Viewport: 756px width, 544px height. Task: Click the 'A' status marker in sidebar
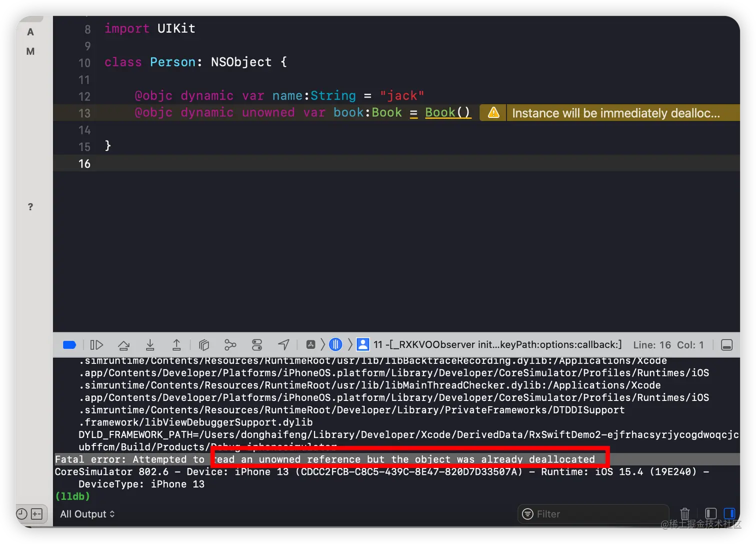30,32
